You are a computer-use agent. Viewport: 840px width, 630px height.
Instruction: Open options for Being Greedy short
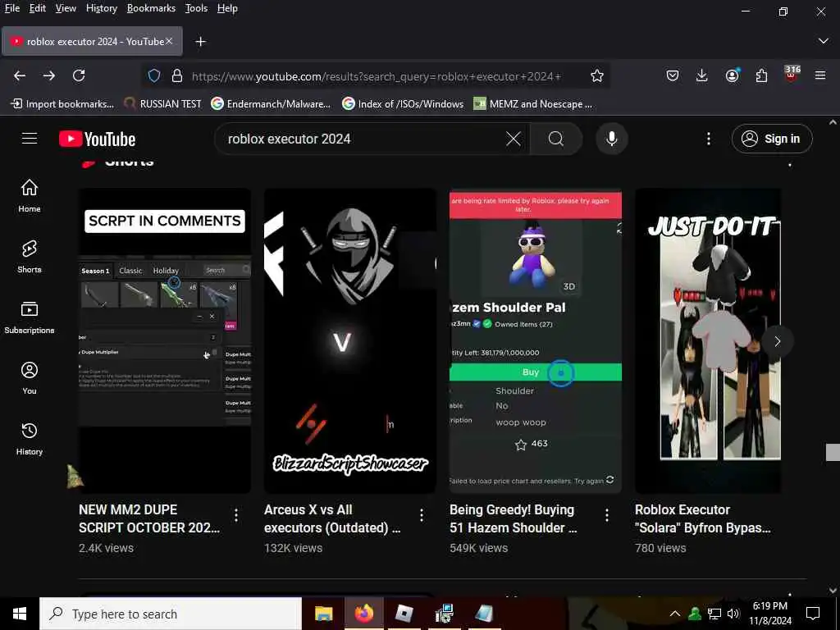pos(607,515)
